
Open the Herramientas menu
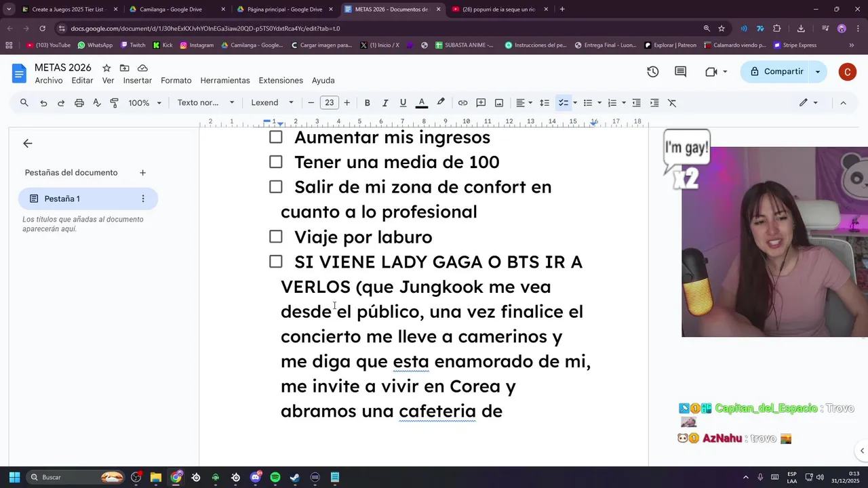(x=225, y=81)
